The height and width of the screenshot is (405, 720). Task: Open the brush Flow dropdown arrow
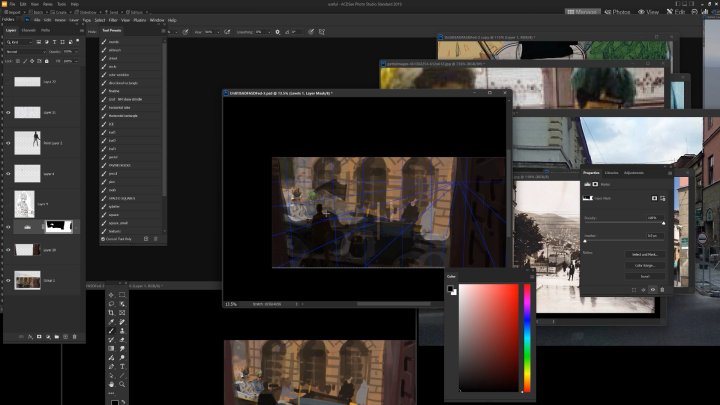point(218,32)
